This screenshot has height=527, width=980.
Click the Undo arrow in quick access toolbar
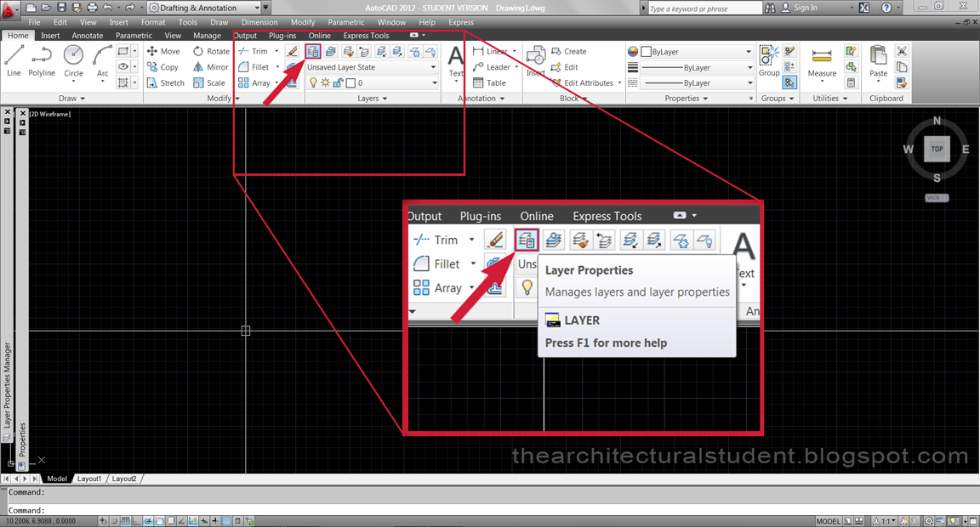pos(107,8)
